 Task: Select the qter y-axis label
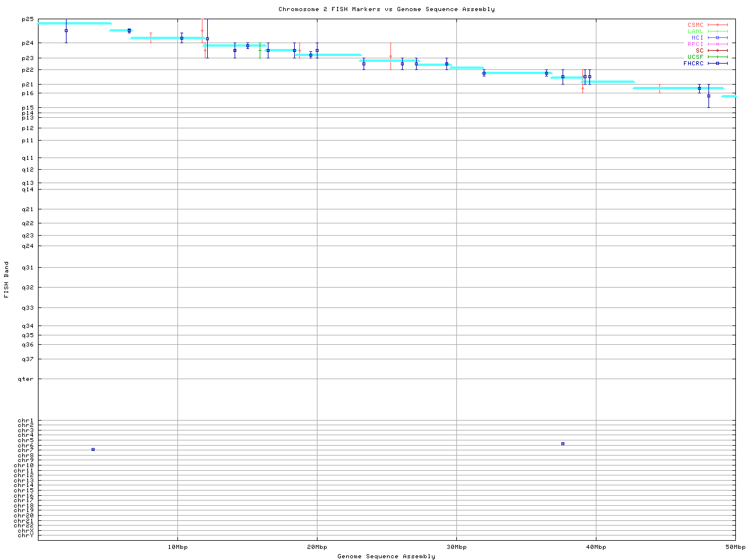[26, 379]
